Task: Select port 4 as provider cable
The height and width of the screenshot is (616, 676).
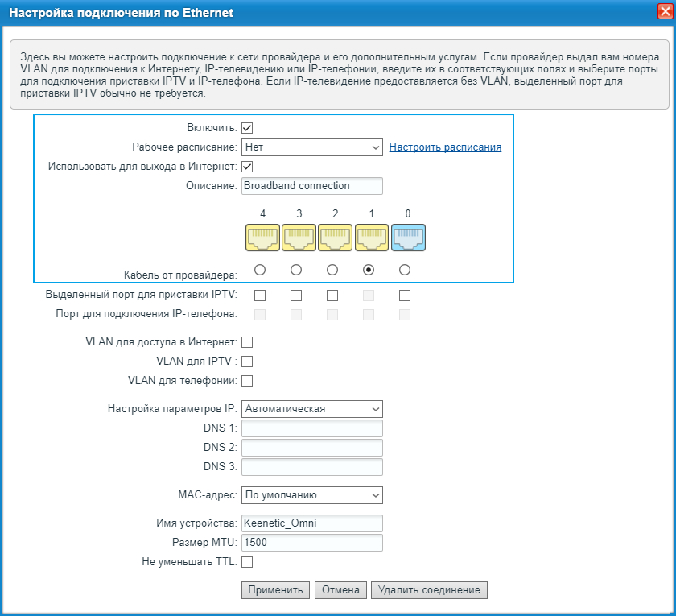Action: (x=260, y=270)
